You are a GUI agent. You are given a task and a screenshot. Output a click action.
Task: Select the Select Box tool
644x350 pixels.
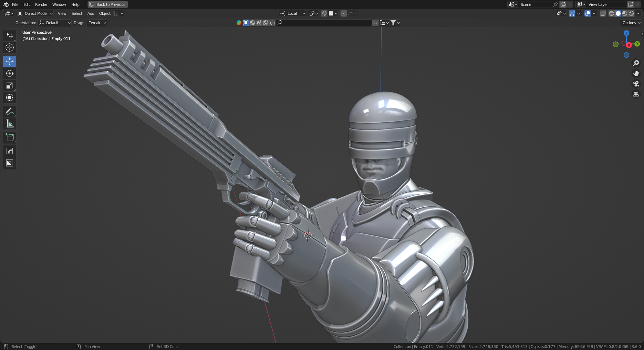tap(10, 35)
